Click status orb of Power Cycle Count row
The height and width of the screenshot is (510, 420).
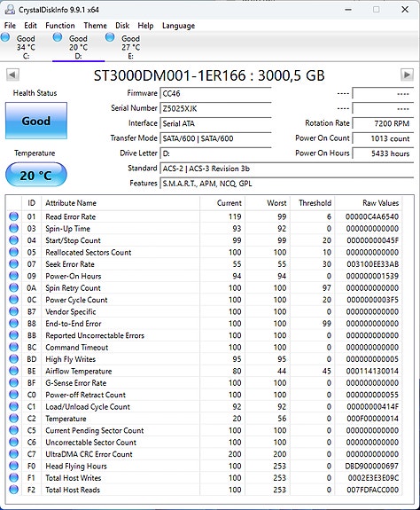[x=13, y=300]
